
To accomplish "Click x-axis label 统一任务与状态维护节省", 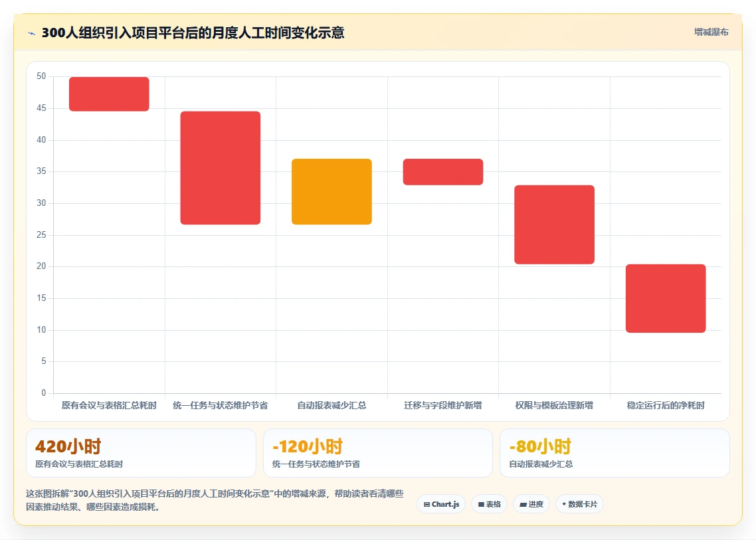I will 221,405.
